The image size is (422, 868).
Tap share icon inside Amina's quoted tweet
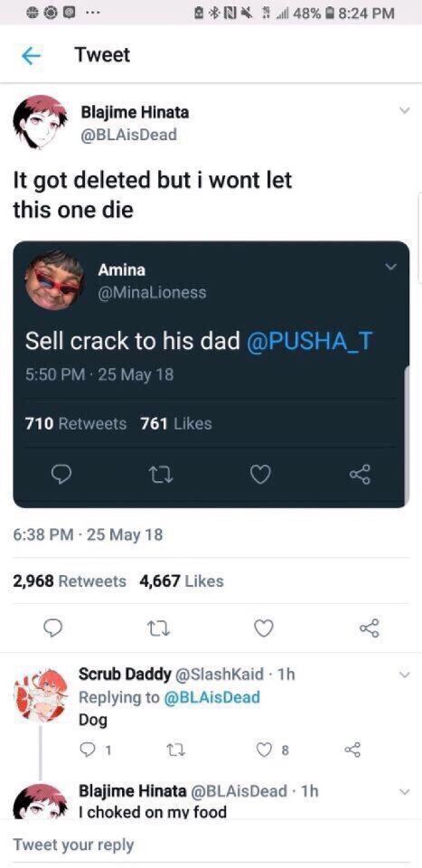pyautogui.click(x=360, y=475)
